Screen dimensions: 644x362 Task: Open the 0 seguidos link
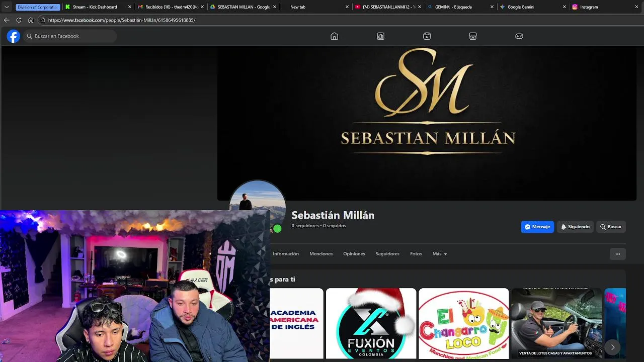(x=335, y=226)
